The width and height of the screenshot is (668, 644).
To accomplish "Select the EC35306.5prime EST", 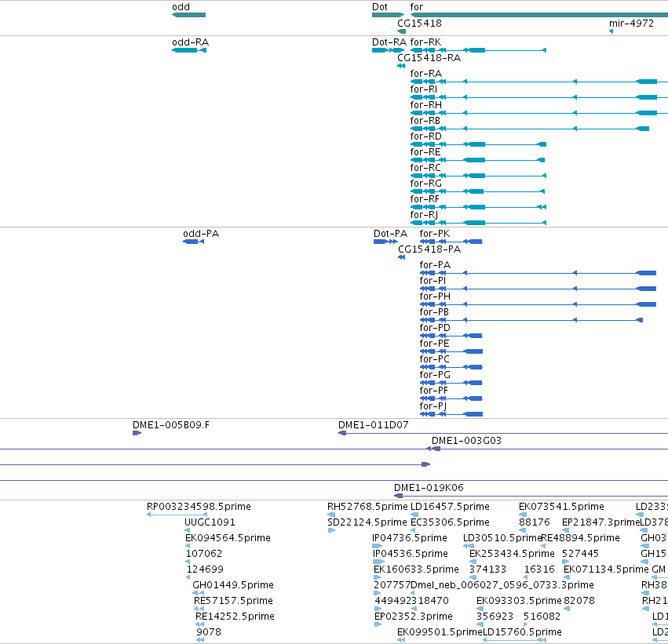I will pos(413,530).
